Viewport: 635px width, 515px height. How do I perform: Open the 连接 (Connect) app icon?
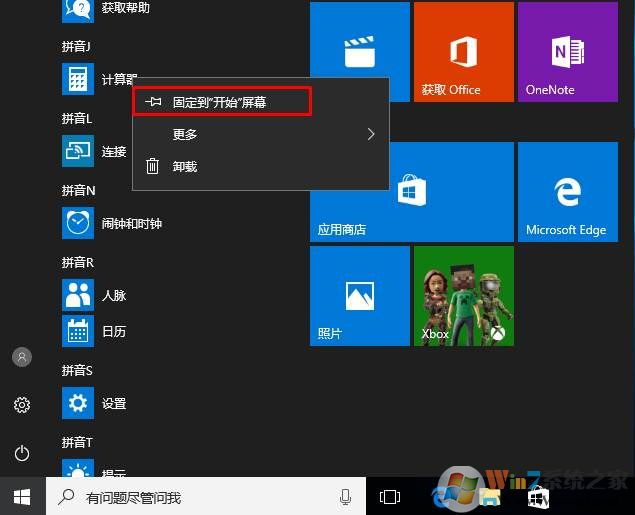click(x=78, y=151)
